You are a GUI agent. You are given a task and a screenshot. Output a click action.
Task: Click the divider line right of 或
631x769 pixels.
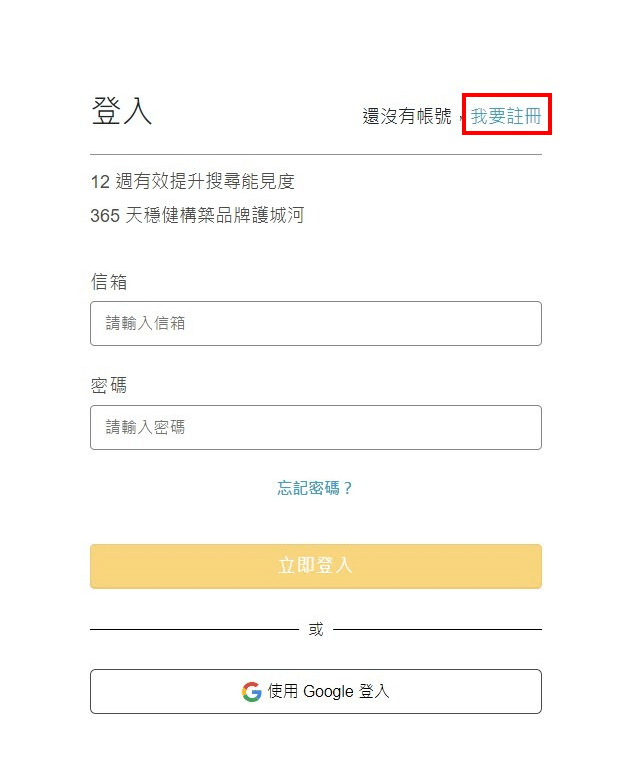pos(437,630)
